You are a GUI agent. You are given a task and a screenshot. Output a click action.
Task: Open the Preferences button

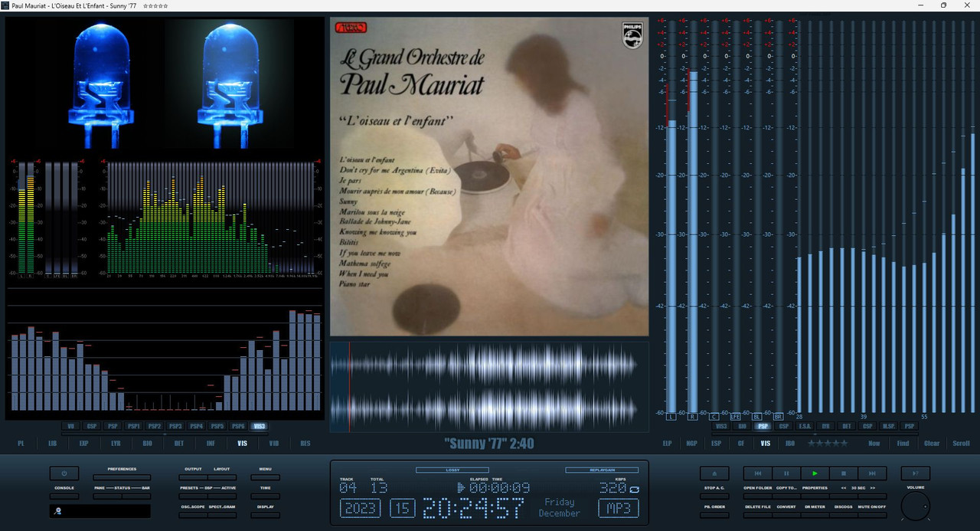122,477
